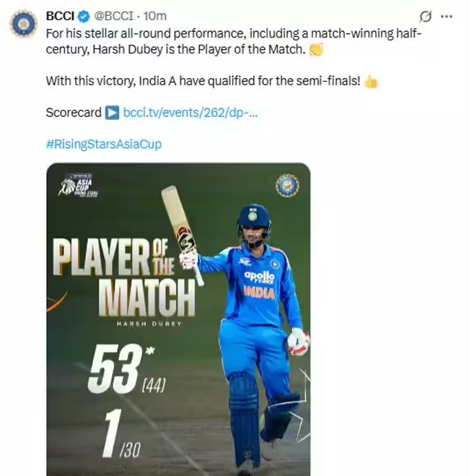Click the clapping hands emoji
The image size is (469, 476).
316,50
